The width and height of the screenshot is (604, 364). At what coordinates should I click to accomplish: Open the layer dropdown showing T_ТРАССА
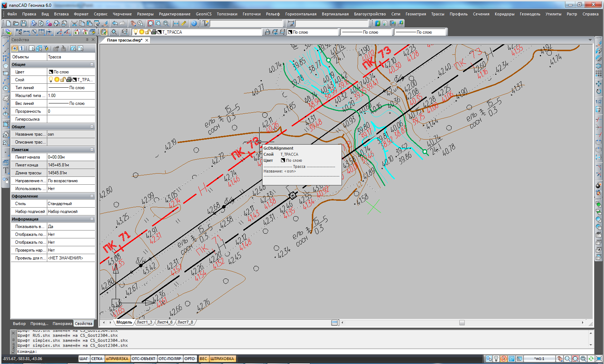pos(197,32)
